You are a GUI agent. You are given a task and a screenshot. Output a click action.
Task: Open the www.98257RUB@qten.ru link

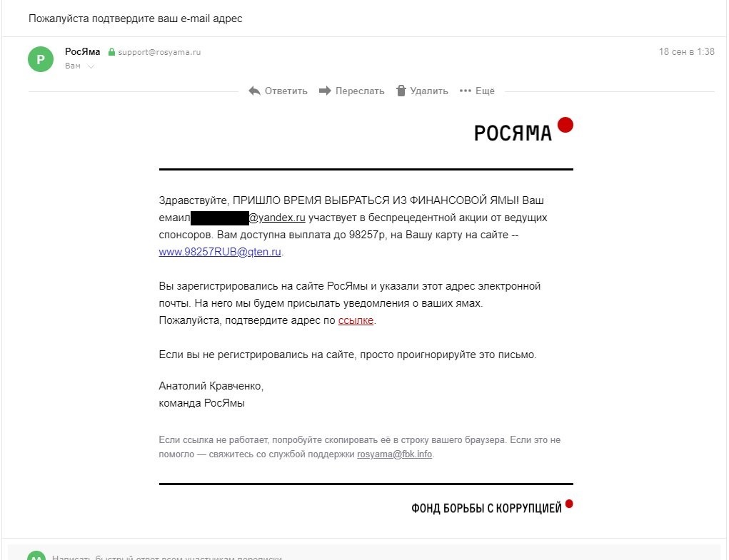tap(220, 252)
